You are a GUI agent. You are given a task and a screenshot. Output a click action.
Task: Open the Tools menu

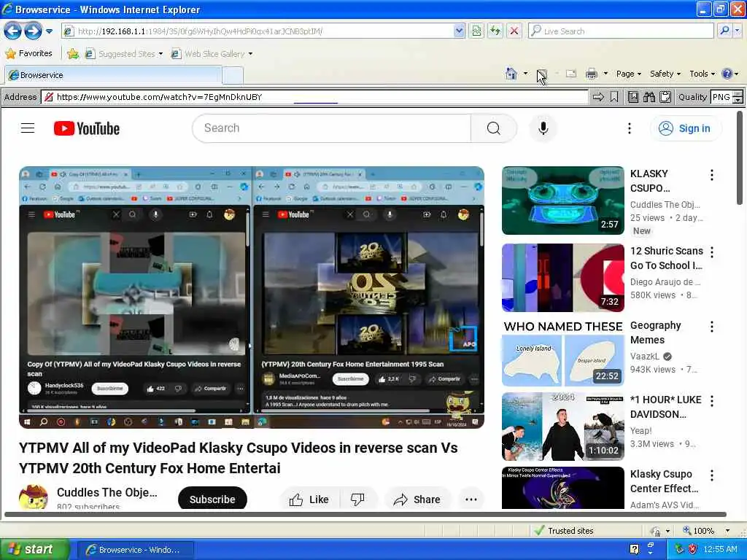point(703,74)
